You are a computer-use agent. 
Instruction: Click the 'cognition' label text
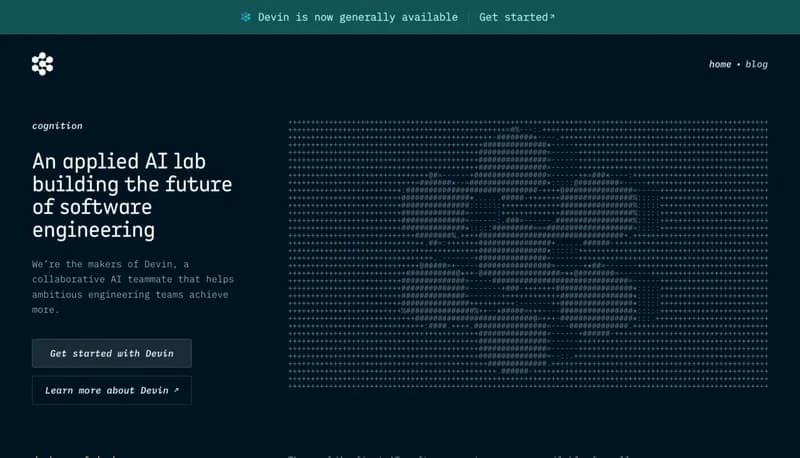pyautogui.click(x=57, y=126)
